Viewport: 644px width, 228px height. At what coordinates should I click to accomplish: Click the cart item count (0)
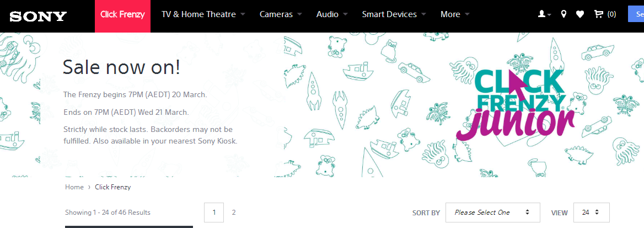pos(611,14)
